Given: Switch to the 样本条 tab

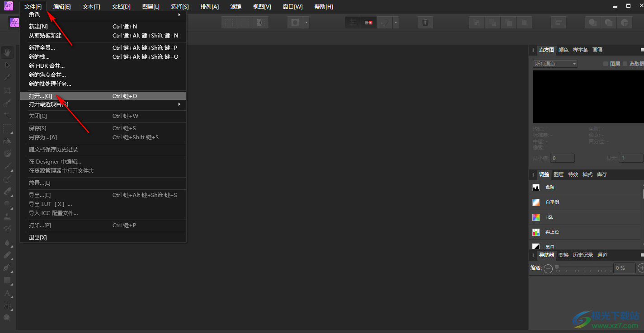Looking at the screenshot, I should [x=581, y=50].
